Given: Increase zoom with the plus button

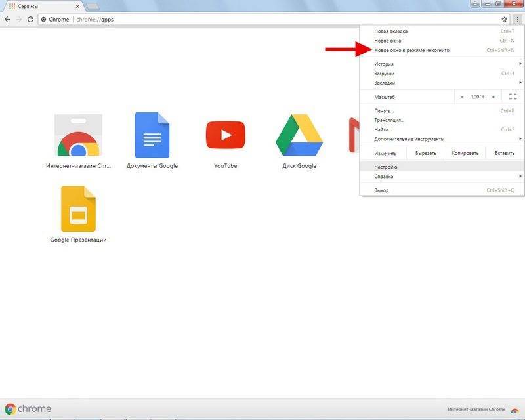Looking at the screenshot, I should click(493, 96).
